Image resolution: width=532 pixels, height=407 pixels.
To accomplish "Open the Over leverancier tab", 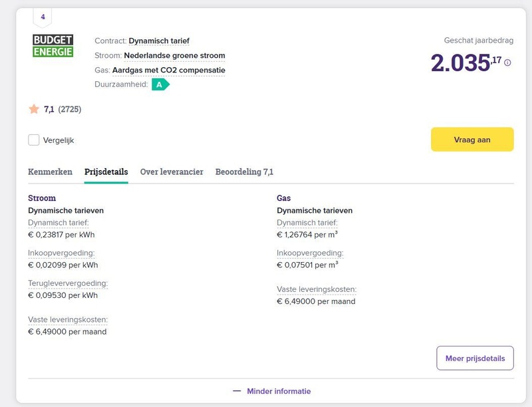I will 172,172.
